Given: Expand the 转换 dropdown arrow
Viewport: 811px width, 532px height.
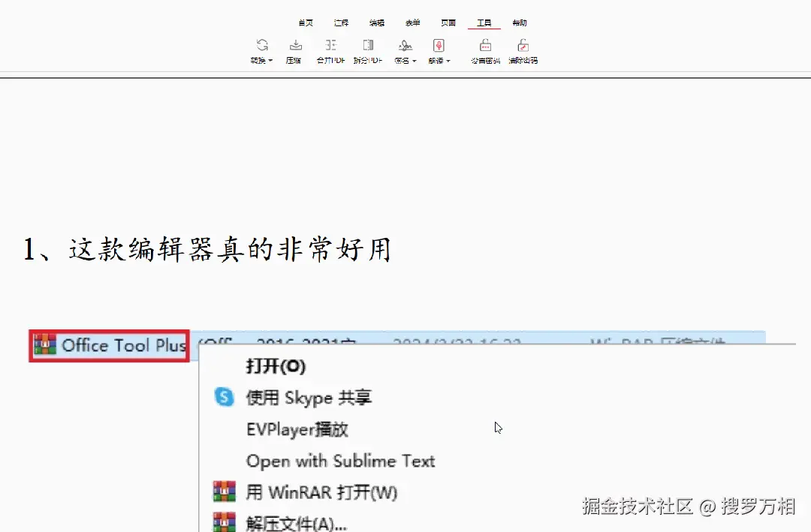Looking at the screenshot, I should point(272,61).
